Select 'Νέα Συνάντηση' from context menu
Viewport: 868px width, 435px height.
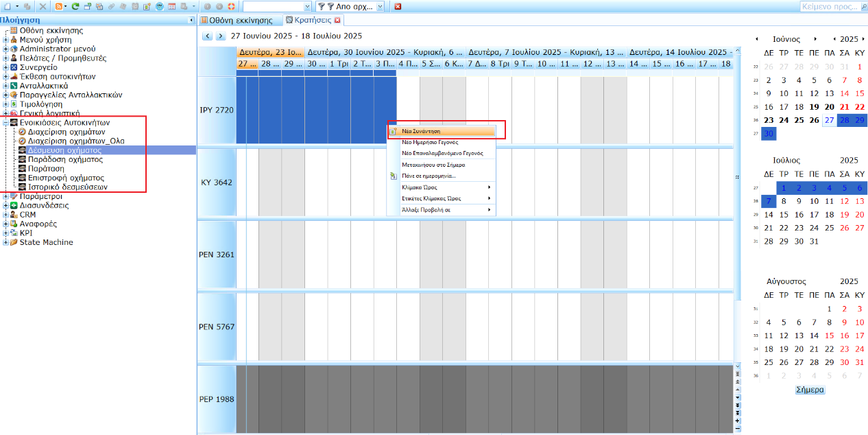pyautogui.click(x=421, y=130)
